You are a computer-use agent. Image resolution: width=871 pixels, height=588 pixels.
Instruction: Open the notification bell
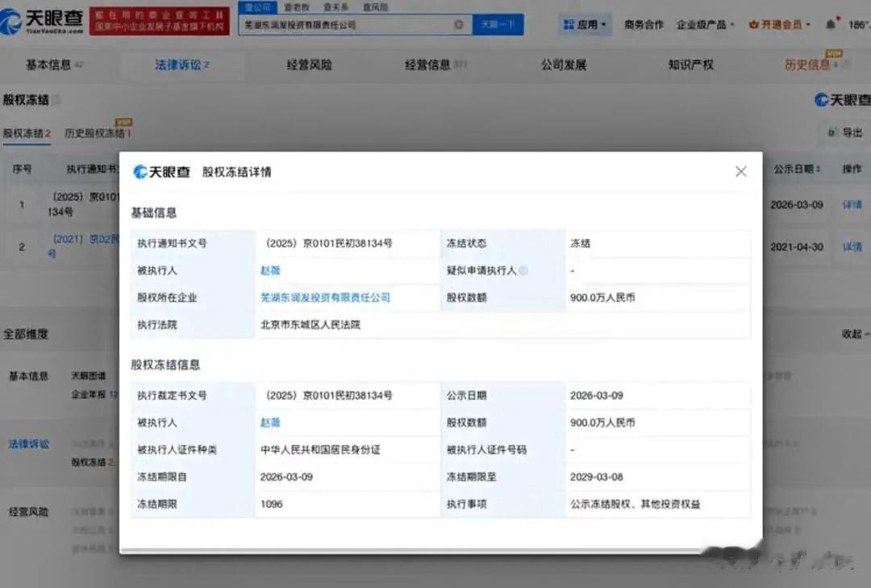point(831,24)
